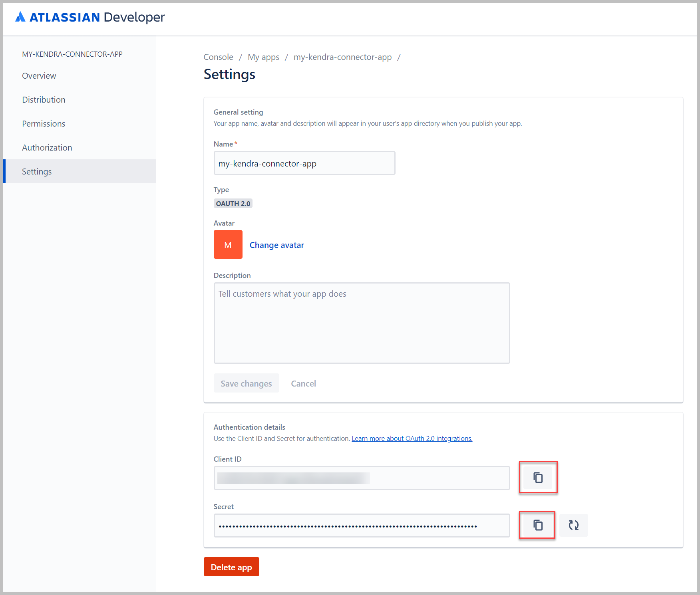Select Settings in the sidebar
Screen dimensions: 700x595
37,171
